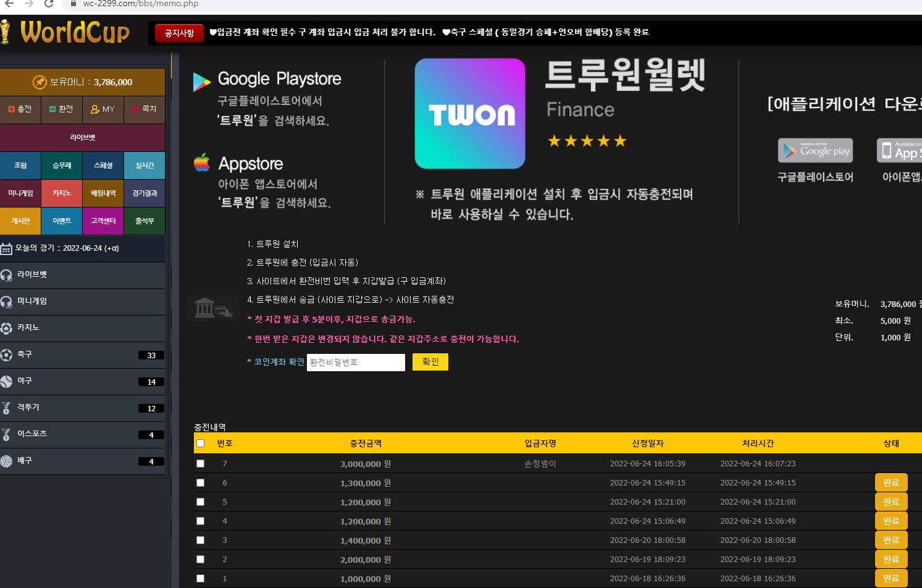Click the casino chip icon for 카지노
Image resolution: width=922 pixels, height=588 pixels.
tap(6, 328)
